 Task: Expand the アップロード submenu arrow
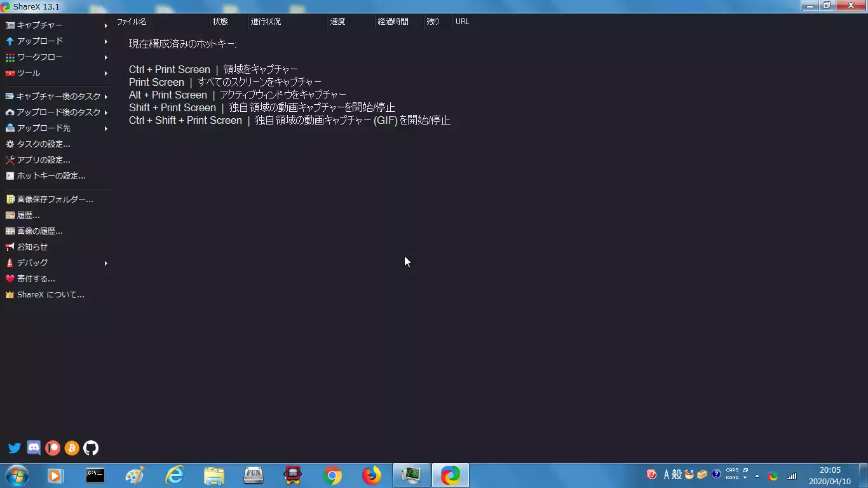[x=105, y=41]
